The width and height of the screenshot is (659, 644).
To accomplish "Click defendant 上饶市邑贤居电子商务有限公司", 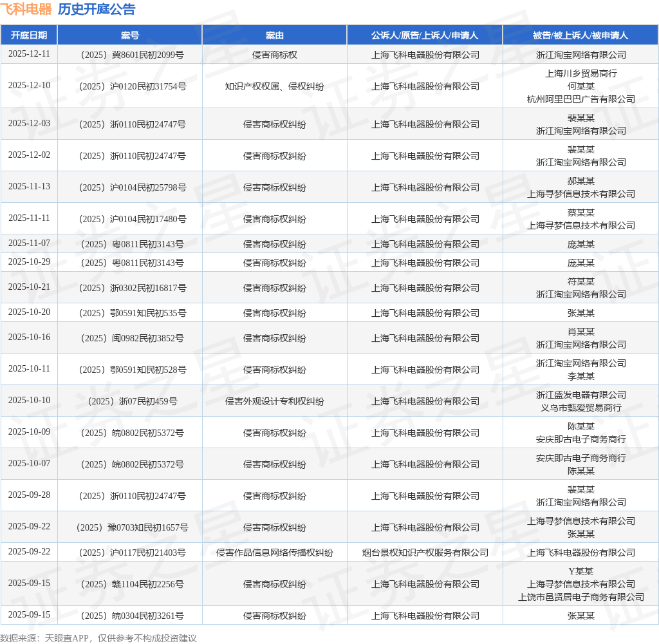I will pos(581,597).
